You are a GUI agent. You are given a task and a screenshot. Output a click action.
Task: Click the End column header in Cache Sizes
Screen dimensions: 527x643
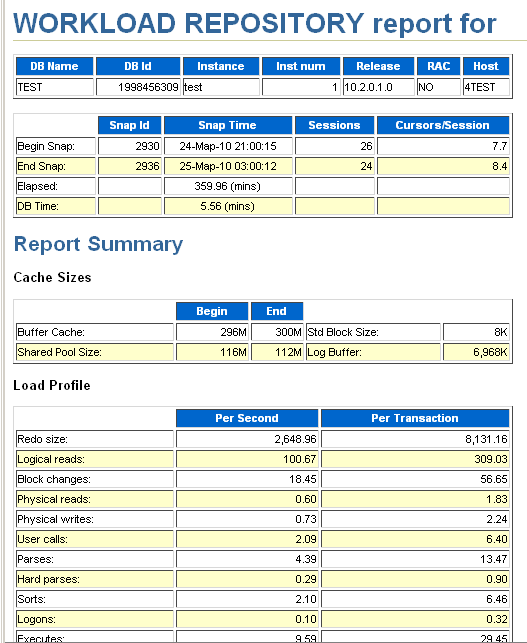277,311
